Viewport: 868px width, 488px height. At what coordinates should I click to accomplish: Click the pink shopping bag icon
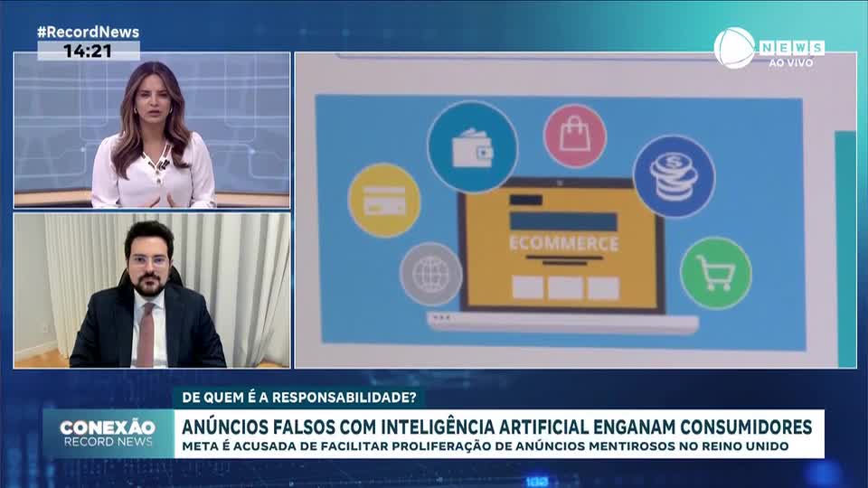pyautogui.click(x=575, y=136)
